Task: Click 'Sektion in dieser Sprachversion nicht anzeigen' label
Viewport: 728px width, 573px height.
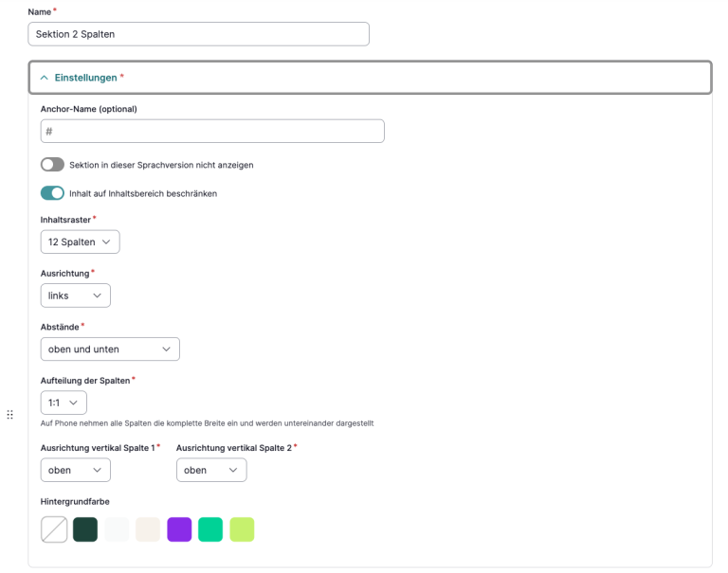Action: pyautogui.click(x=161, y=165)
